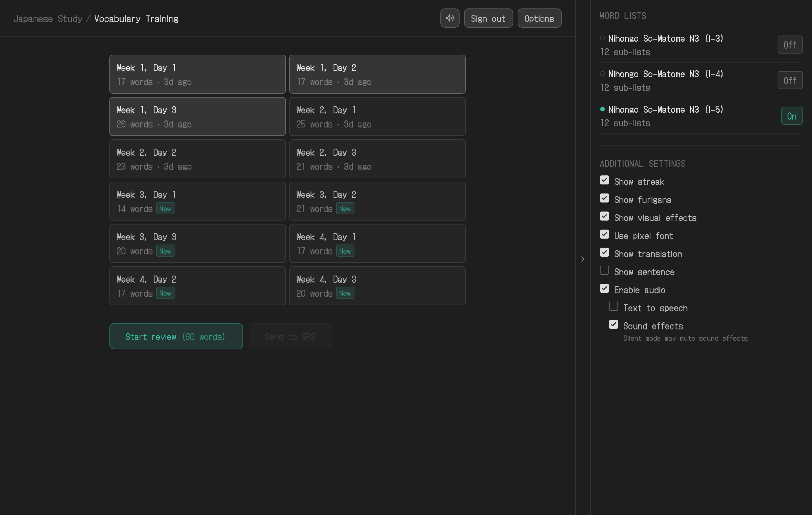This screenshot has width=812, height=515.
Task: Click the Sign out button
Action: pyautogui.click(x=488, y=18)
